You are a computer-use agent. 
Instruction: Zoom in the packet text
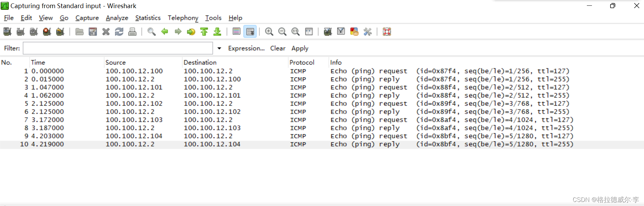click(x=269, y=32)
